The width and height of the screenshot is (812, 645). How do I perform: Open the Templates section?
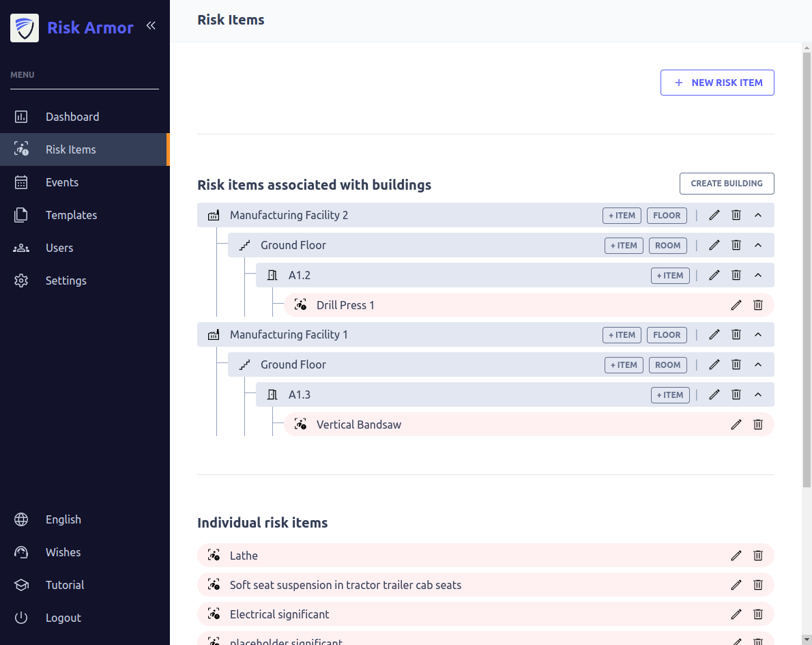[71, 215]
